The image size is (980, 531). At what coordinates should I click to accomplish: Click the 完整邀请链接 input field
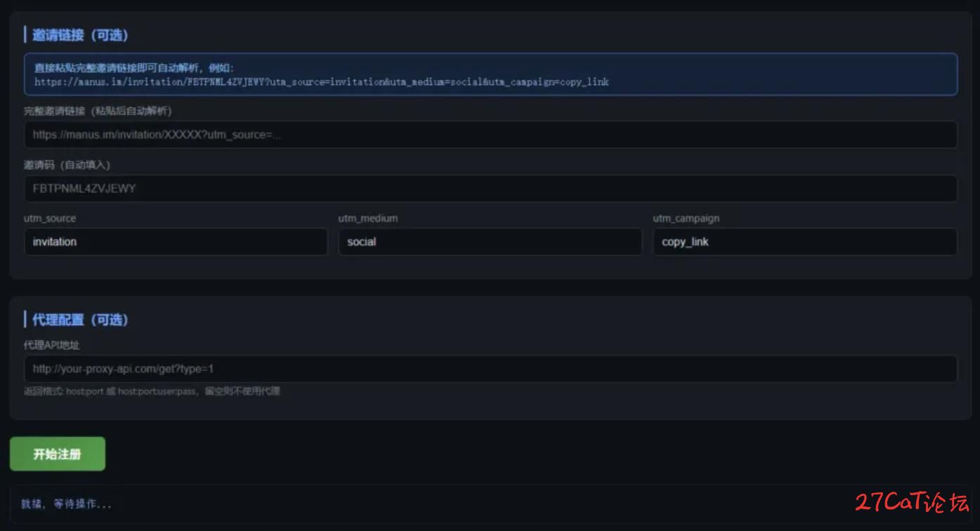(x=490, y=135)
